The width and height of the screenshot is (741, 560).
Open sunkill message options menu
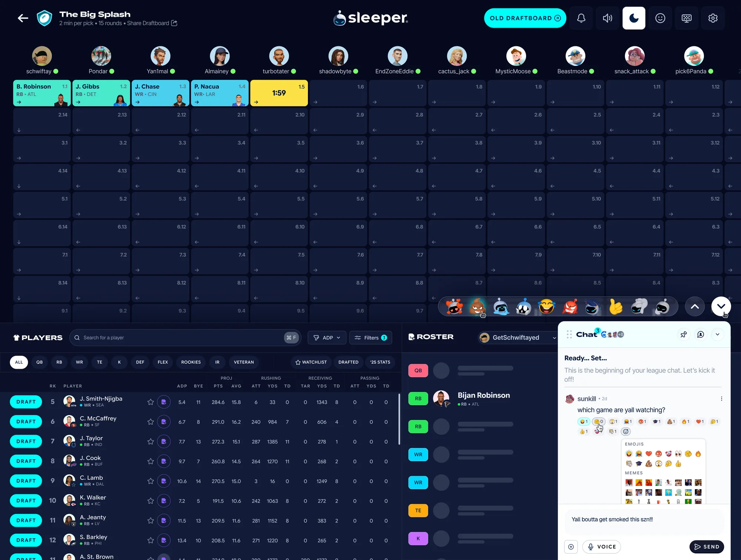click(x=721, y=399)
